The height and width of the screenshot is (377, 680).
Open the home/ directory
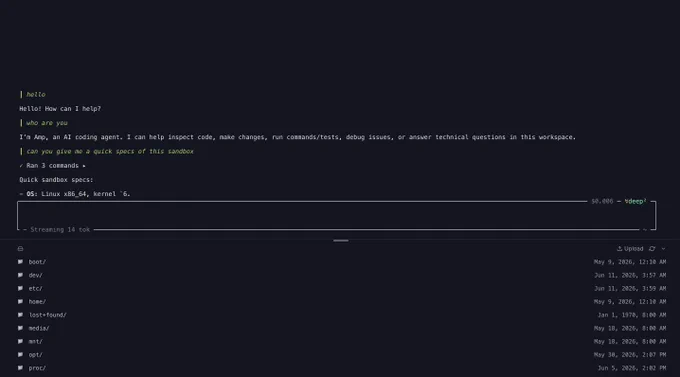[x=37, y=302]
